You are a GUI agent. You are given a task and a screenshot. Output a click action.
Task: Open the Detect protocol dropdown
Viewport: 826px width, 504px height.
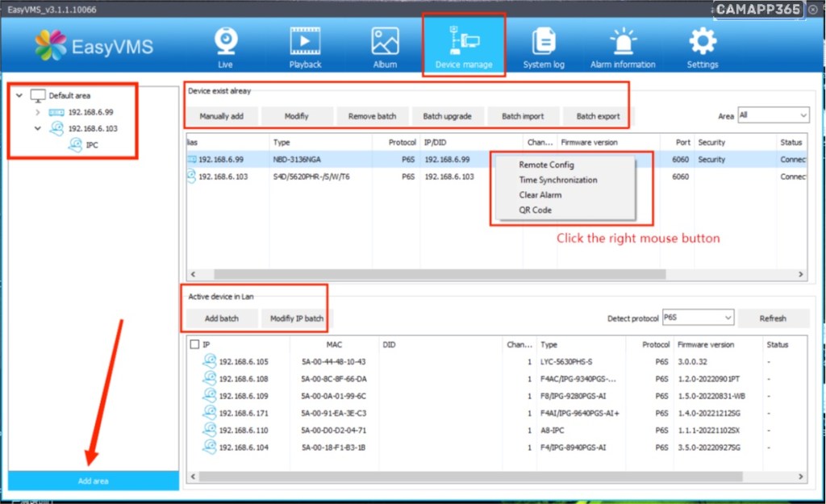click(698, 318)
